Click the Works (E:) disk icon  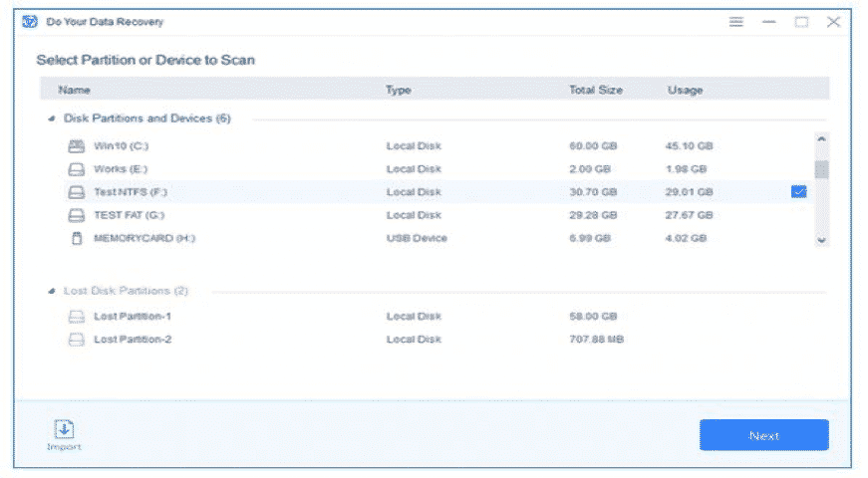77,169
